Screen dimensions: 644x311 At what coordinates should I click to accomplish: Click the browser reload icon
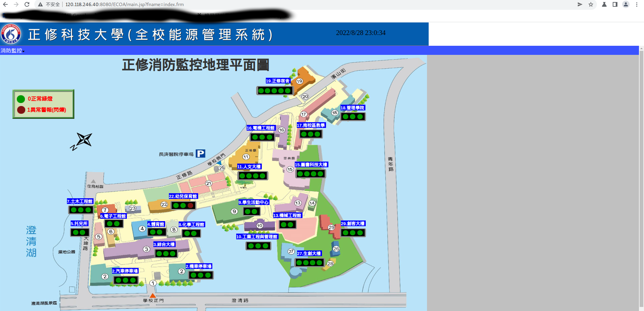(x=27, y=4)
